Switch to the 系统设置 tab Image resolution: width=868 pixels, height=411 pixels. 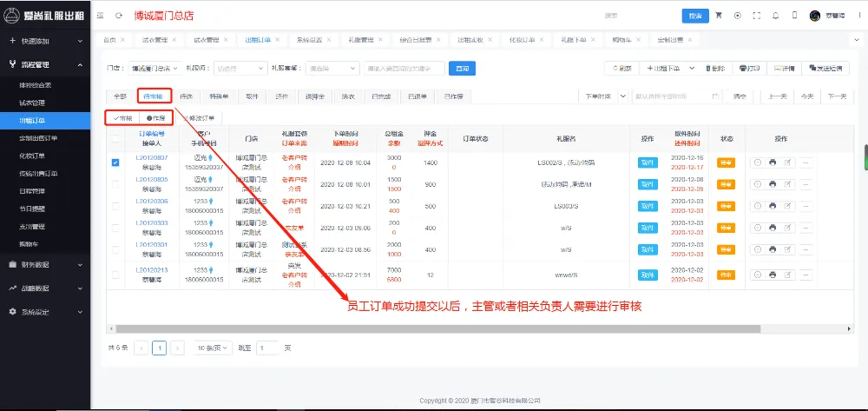coord(309,40)
